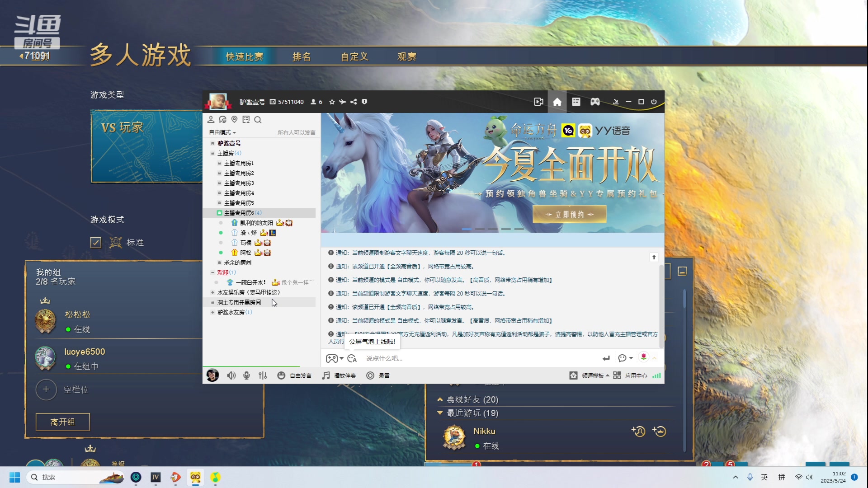Screen dimensions: 868x488
Task: Select the VS 玩家 game type card
Action: [x=147, y=147]
